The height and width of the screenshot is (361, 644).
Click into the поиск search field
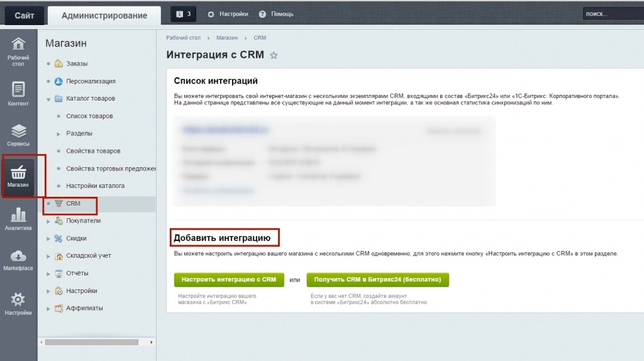click(613, 14)
